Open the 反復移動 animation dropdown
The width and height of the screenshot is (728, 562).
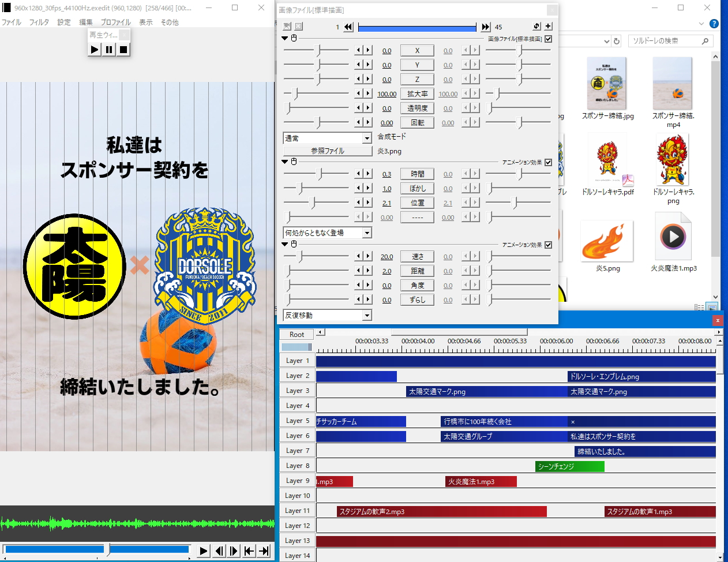[x=367, y=316]
